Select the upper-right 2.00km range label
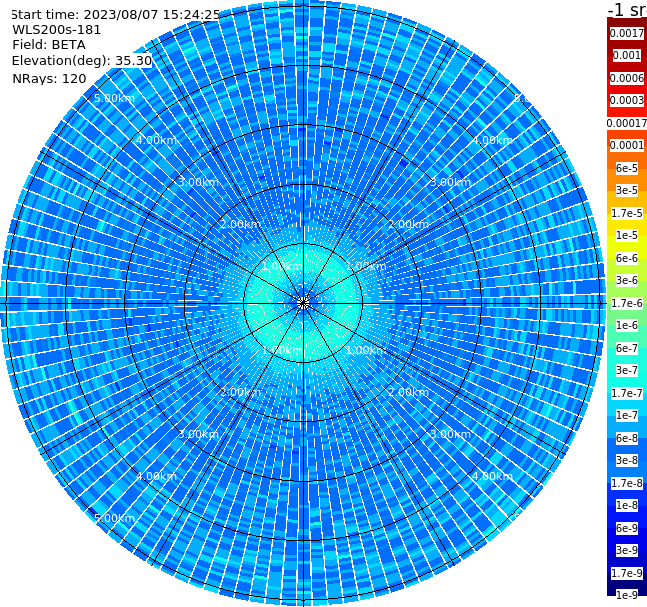Viewport: 647px width, 607px height. tap(408, 224)
